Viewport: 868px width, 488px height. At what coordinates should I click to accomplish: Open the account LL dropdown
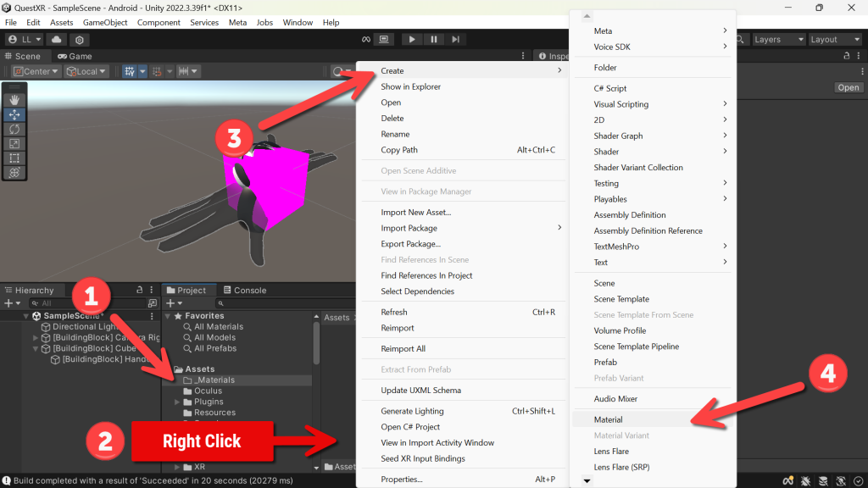(x=25, y=39)
